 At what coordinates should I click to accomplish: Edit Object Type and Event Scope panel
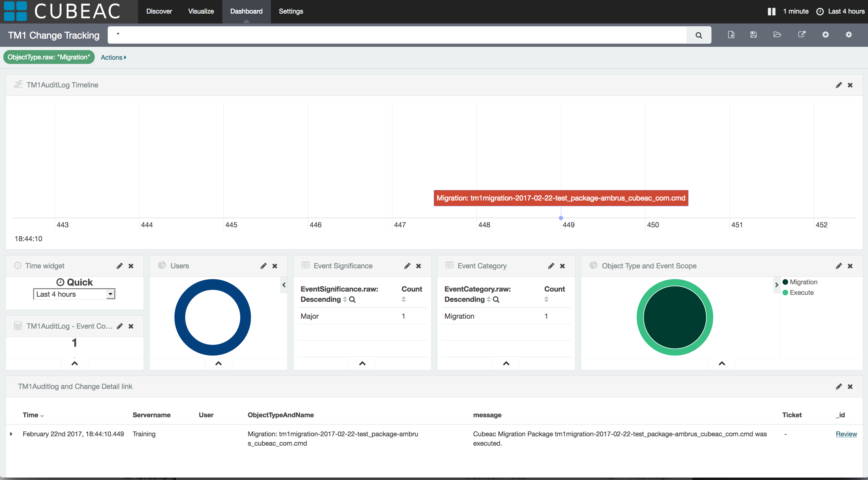(x=839, y=266)
